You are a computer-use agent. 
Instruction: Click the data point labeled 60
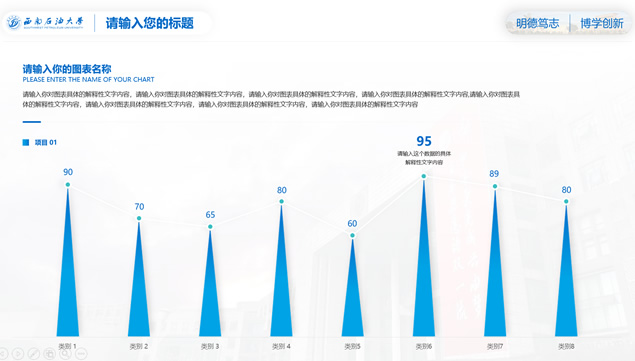point(352,235)
